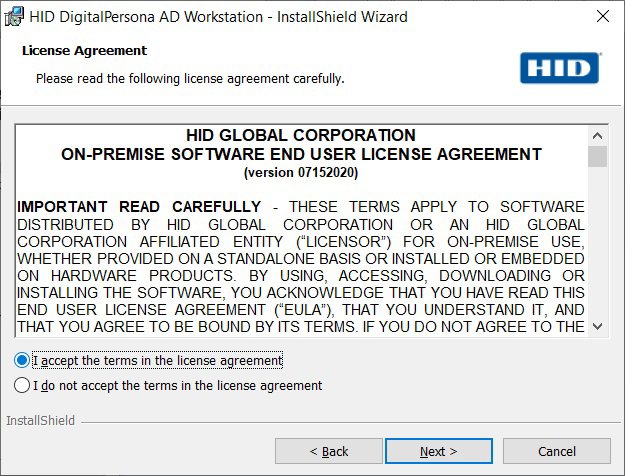Click the '(version 07152020)' line
625x476 pixels.
(x=301, y=172)
